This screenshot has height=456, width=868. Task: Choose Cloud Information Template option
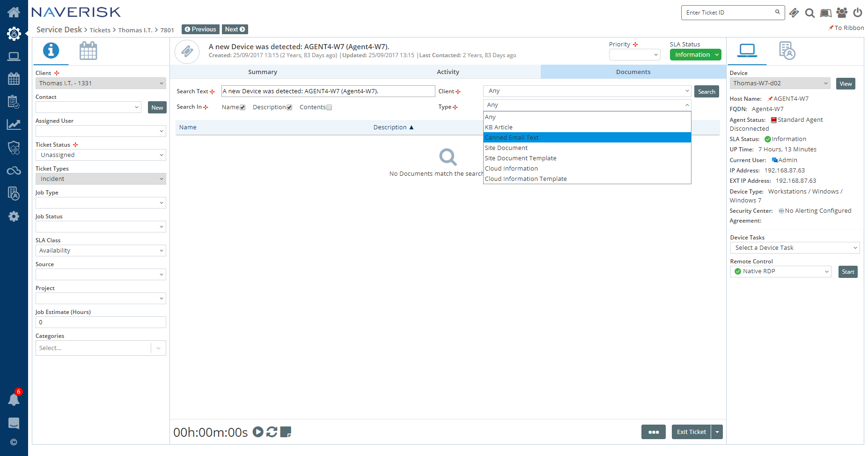click(x=587, y=179)
